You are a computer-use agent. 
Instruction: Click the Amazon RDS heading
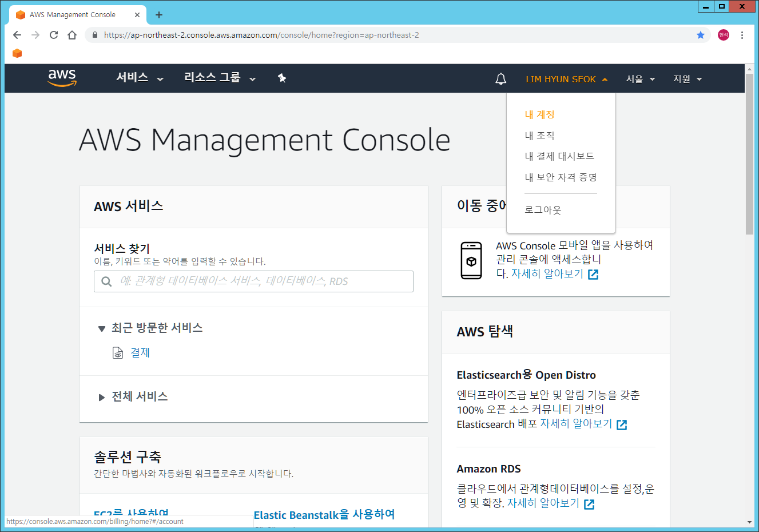488,469
